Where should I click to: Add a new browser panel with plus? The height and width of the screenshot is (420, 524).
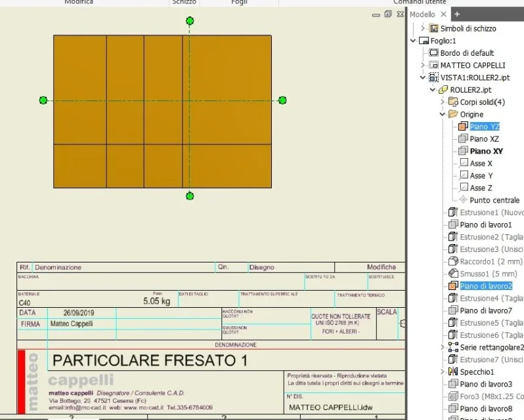457,14
